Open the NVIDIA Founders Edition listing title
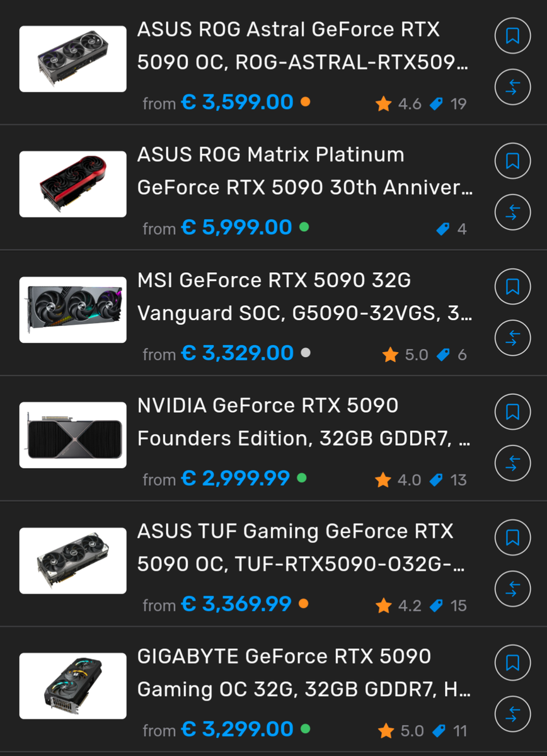 pyautogui.click(x=303, y=422)
